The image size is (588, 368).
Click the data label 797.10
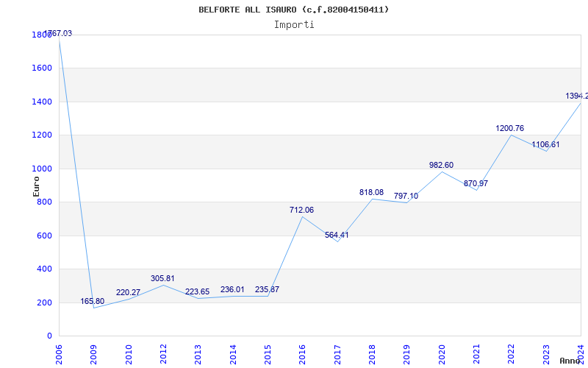(406, 196)
